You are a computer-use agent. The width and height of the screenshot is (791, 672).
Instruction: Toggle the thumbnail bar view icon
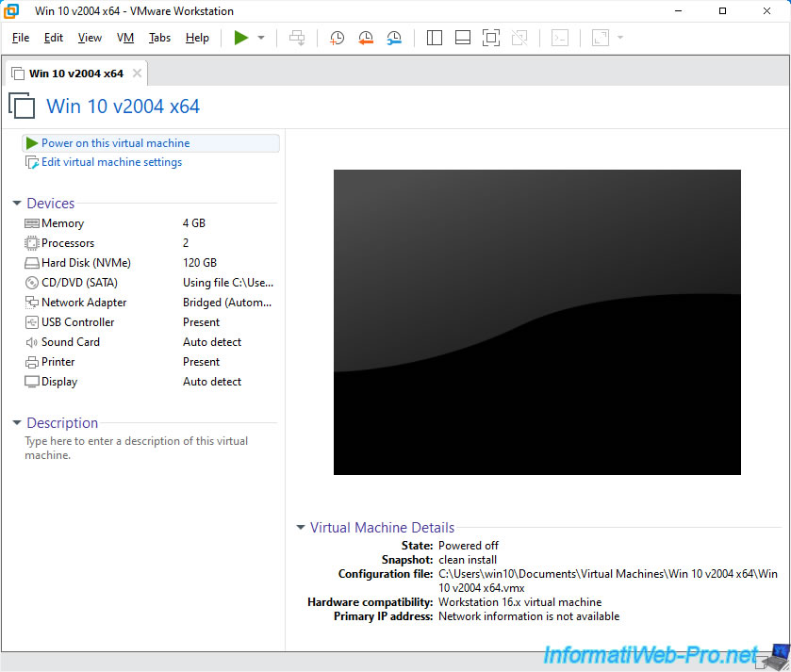tap(463, 38)
